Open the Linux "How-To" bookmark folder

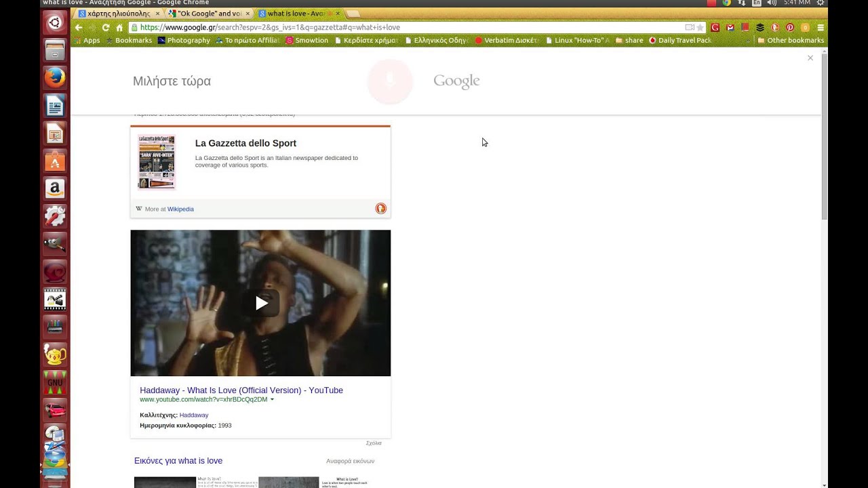coord(578,41)
